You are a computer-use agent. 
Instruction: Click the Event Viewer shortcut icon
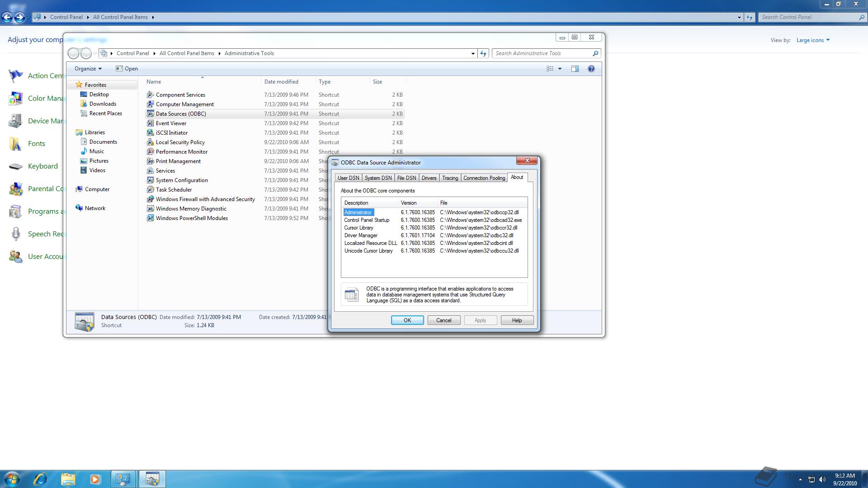(x=151, y=123)
